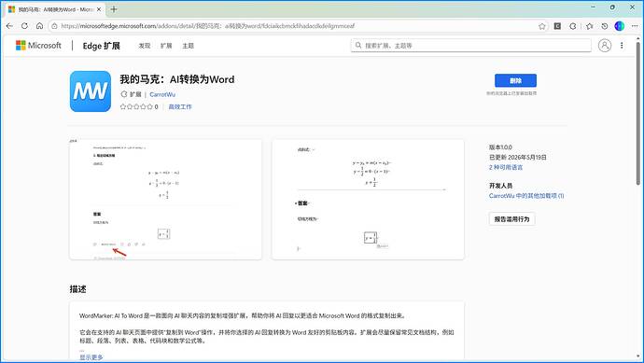Open the Favorites list
The image size is (644, 363).
[589, 26]
